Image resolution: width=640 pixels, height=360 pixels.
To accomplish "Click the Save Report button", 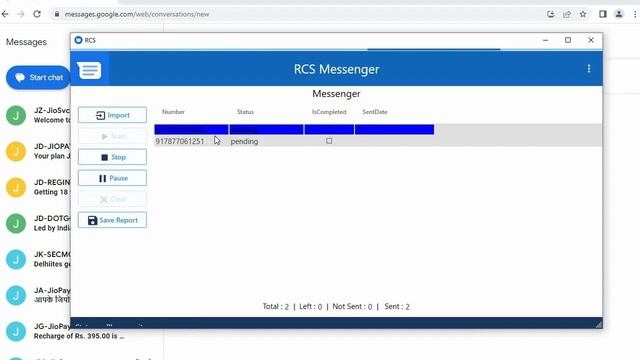I will tap(112, 220).
